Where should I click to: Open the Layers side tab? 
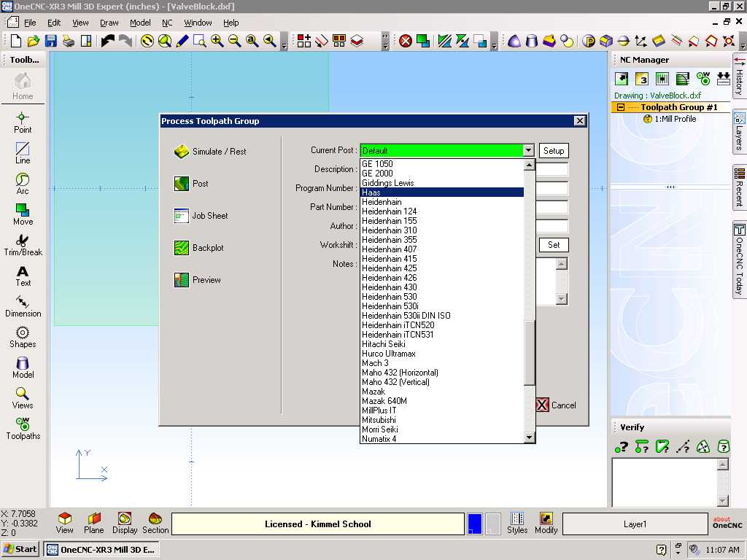[739, 132]
